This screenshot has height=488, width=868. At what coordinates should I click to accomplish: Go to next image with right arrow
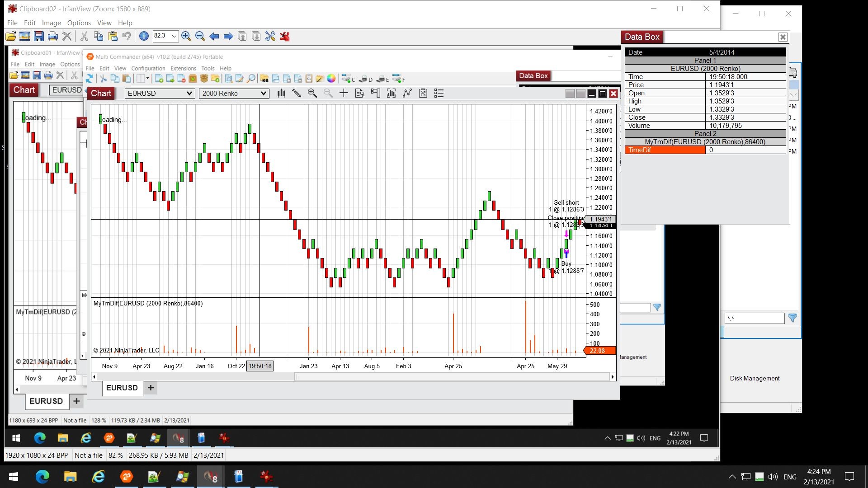[228, 36]
